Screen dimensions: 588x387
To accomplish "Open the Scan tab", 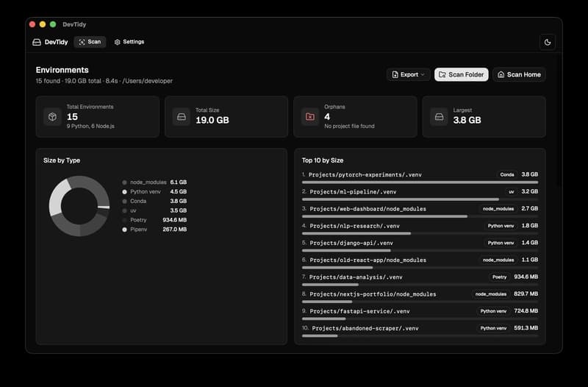I will (90, 42).
